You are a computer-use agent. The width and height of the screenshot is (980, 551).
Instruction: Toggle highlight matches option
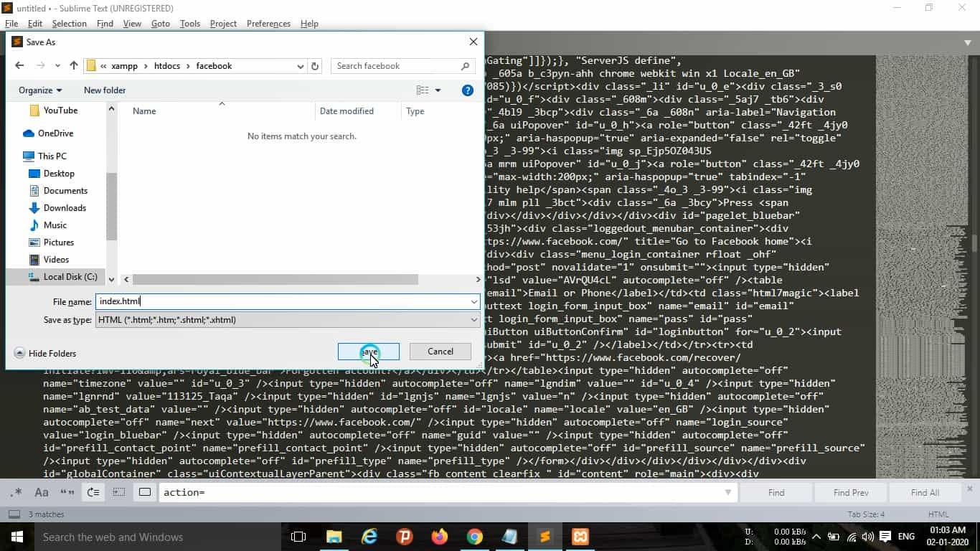pos(145,492)
